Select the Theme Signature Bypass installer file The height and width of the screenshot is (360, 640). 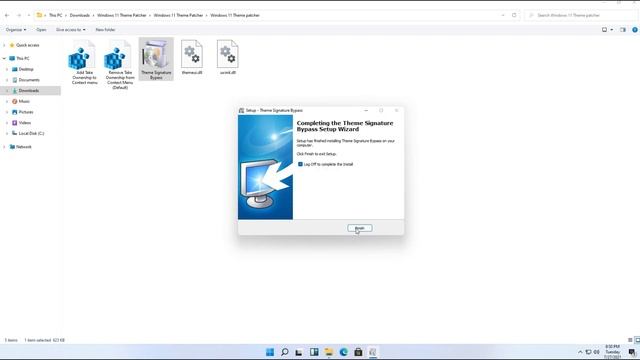click(x=156, y=59)
